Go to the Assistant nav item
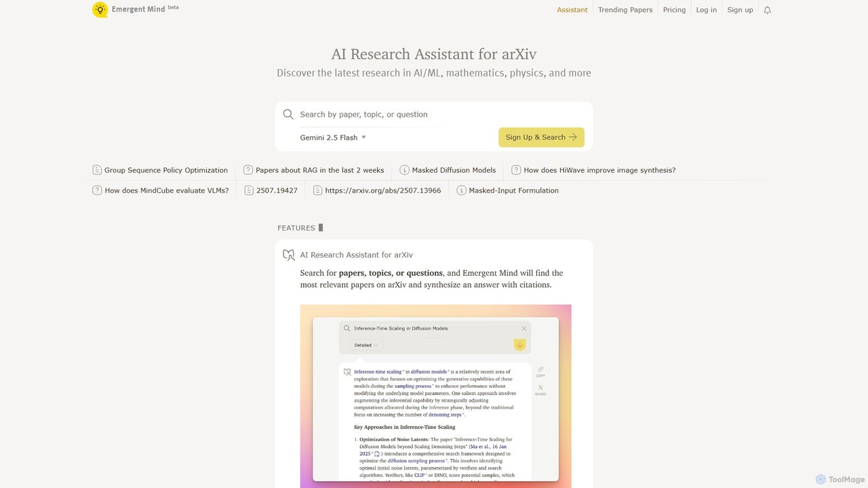 pyautogui.click(x=572, y=10)
